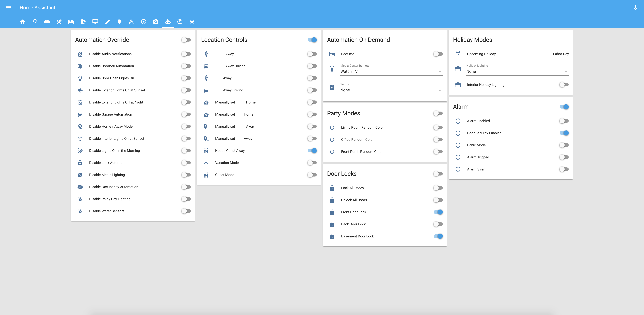Click the Automation Override panel header
Image resolution: width=644 pixels, height=315 pixels.
[x=102, y=40]
